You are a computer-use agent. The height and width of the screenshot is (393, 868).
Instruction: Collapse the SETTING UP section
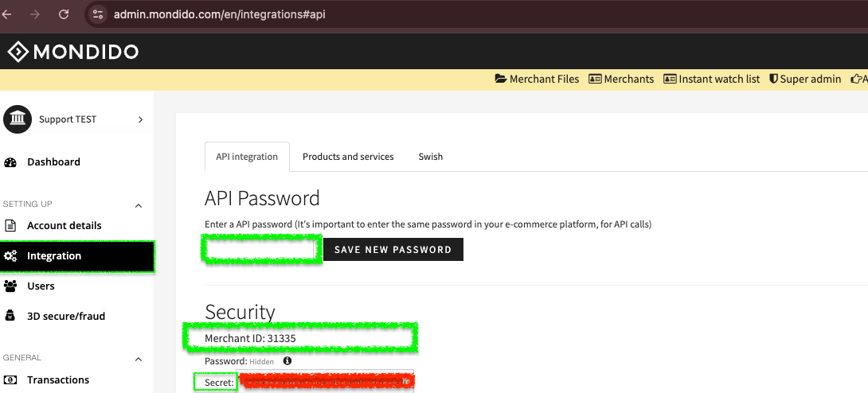[139, 205]
